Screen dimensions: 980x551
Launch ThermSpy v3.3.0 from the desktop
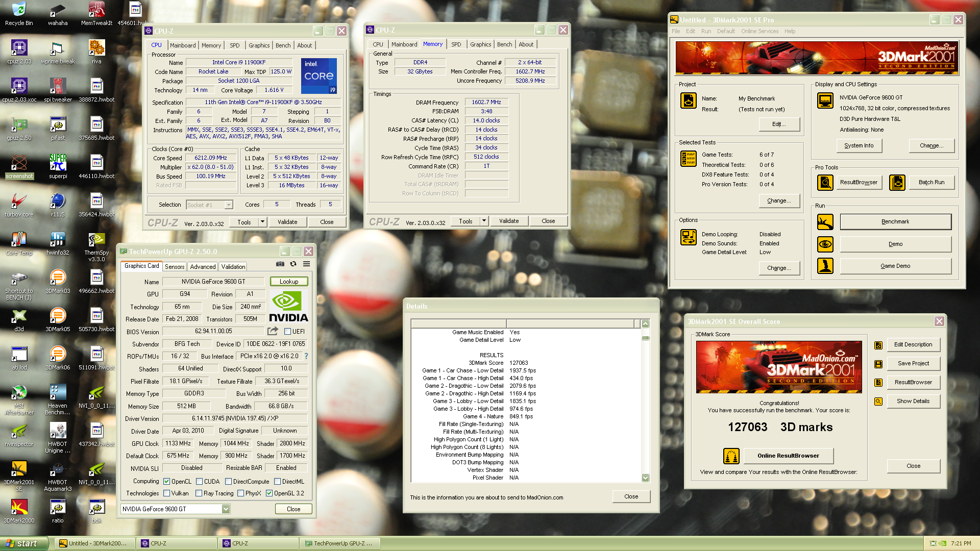(x=96, y=247)
